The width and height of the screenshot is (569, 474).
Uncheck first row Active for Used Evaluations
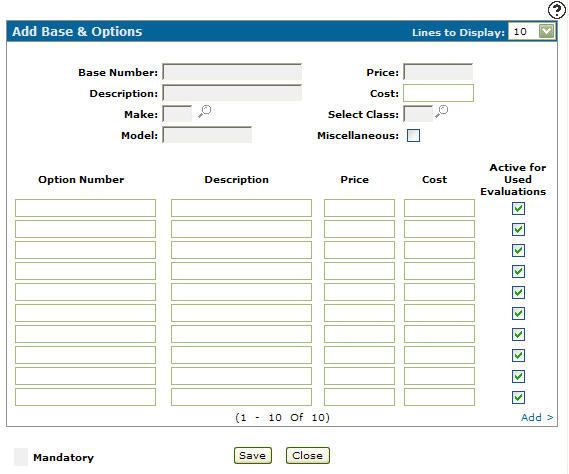tap(518, 208)
